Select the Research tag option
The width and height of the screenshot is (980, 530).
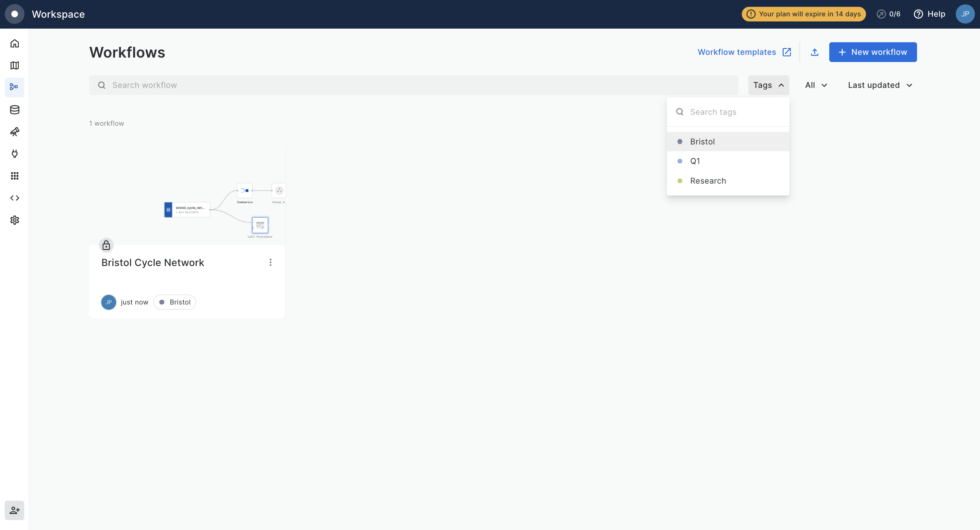pos(708,181)
